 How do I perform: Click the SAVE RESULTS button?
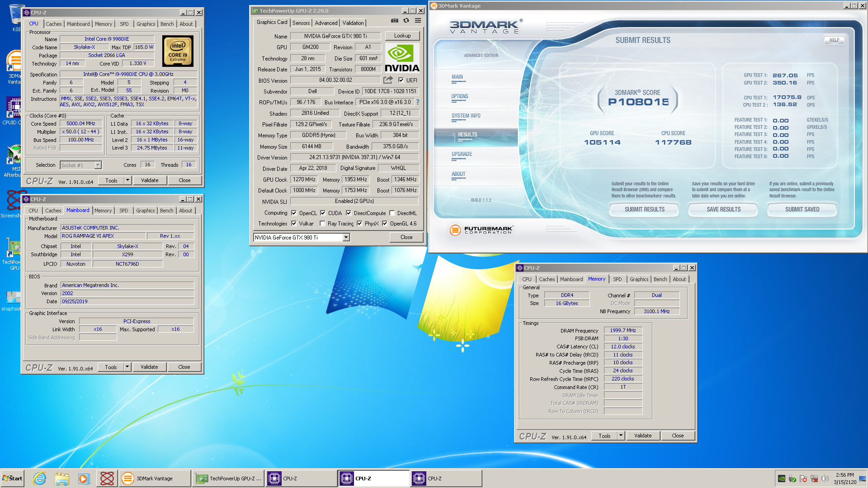click(723, 210)
